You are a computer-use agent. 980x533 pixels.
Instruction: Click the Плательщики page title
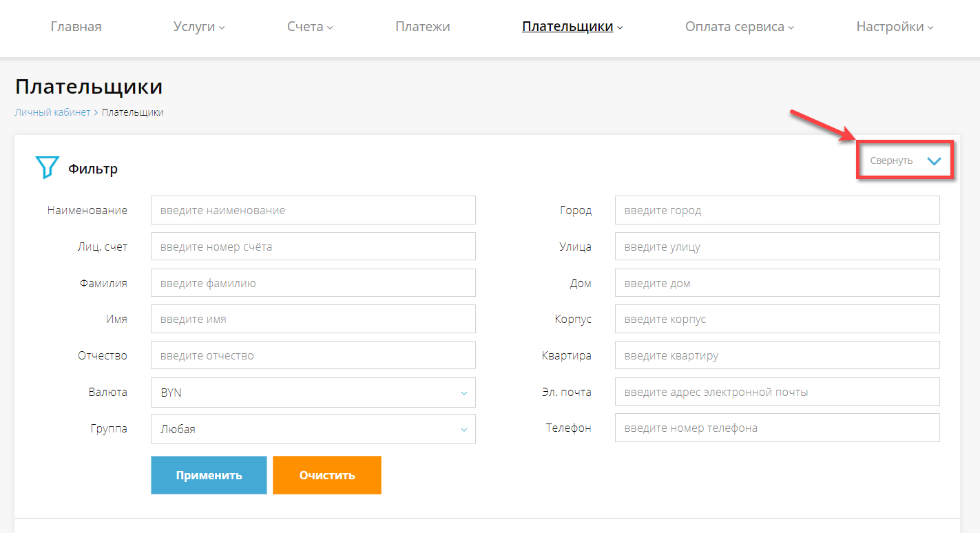(89, 87)
